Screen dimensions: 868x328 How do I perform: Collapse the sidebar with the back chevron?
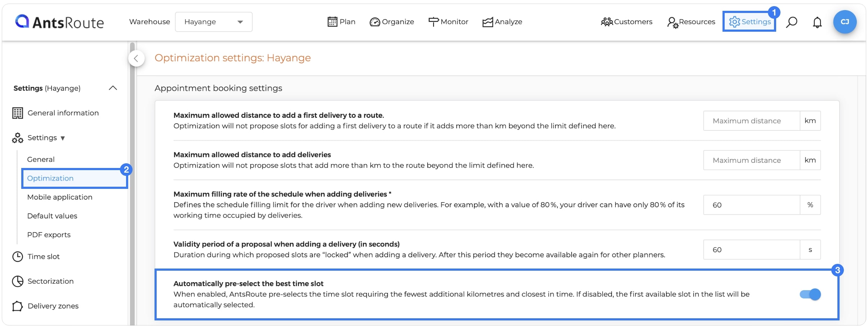(137, 58)
